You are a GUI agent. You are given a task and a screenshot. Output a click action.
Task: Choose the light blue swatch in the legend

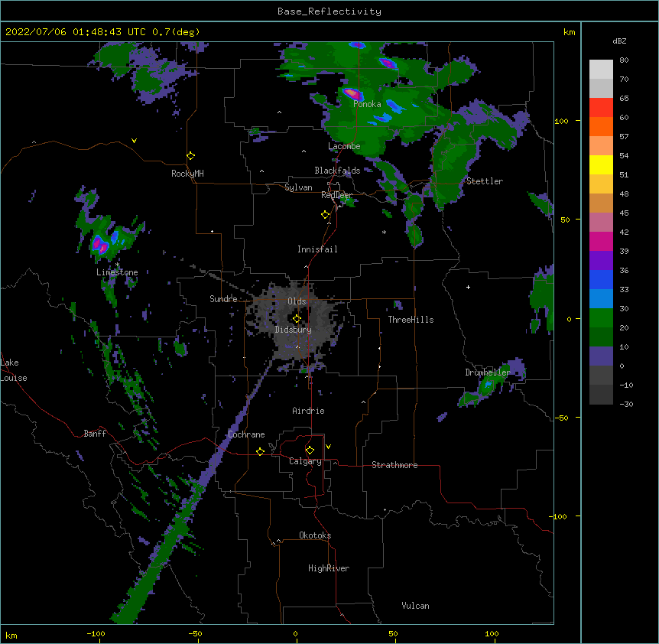601,298
